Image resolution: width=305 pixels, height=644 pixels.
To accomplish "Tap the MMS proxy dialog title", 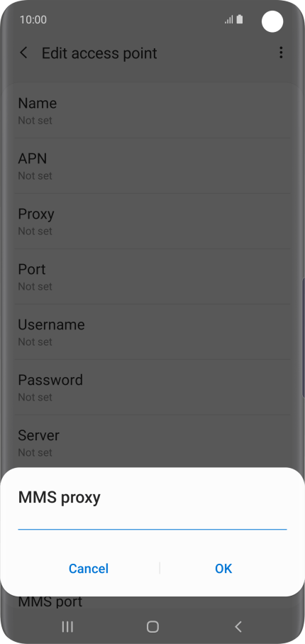I will tap(60, 497).
